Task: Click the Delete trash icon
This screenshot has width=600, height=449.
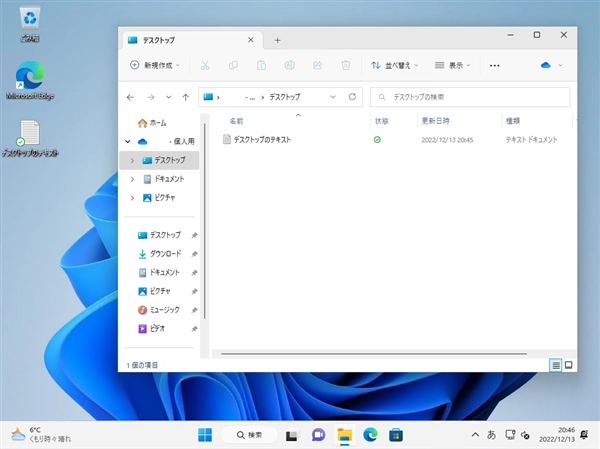Action: 346,65
